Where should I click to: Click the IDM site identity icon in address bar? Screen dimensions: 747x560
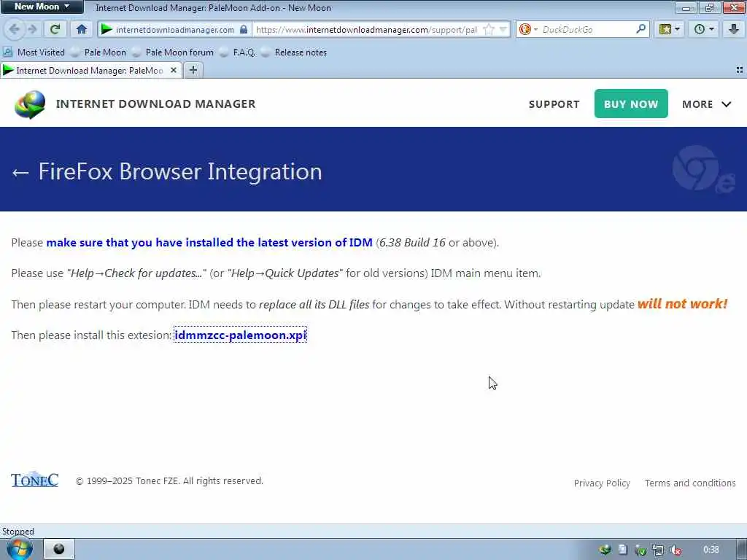tap(107, 29)
